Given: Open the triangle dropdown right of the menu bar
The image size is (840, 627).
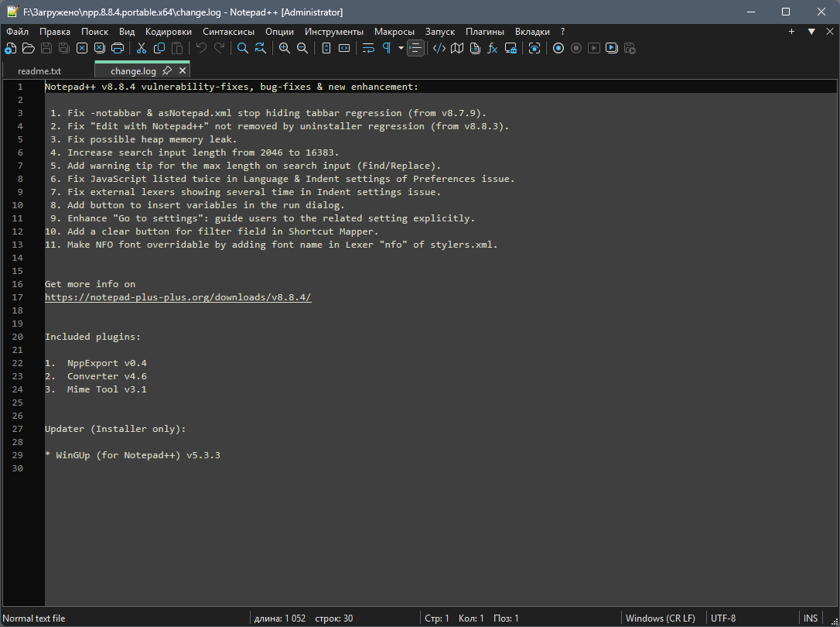Looking at the screenshot, I should point(811,32).
